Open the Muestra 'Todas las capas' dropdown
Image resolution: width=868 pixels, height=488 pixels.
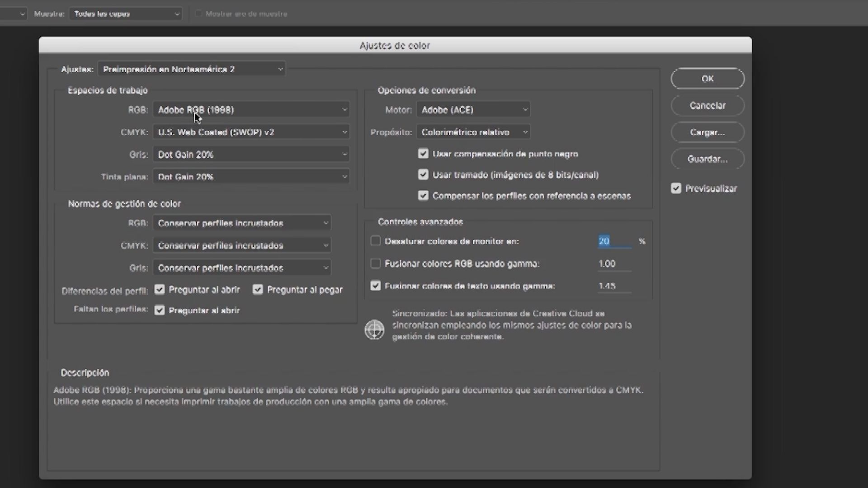(x=126, y=14)
